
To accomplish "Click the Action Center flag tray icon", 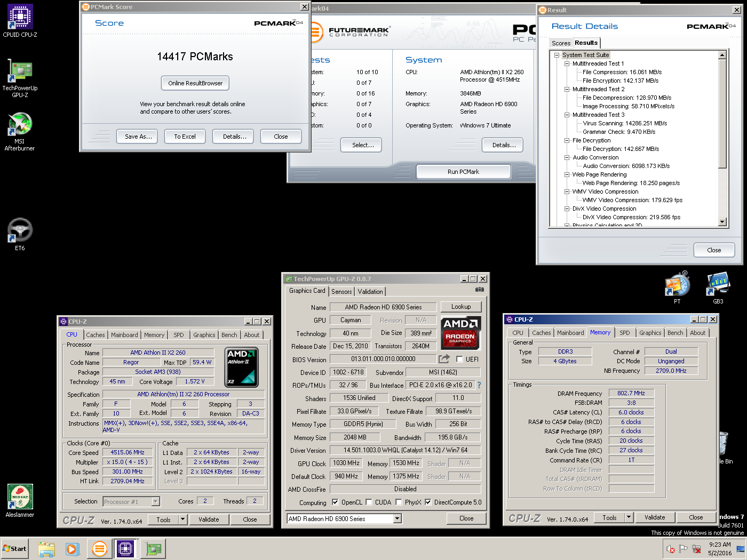I will click(684, 549).
